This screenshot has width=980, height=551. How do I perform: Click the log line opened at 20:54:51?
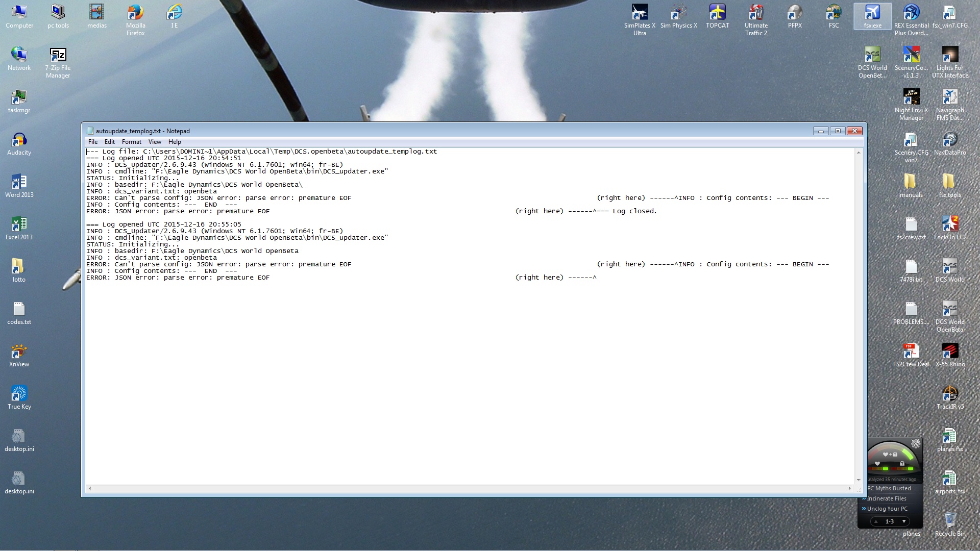tap(163, 158)
